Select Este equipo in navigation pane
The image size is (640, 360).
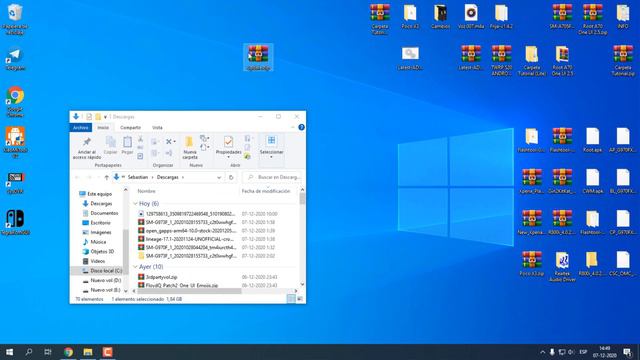pos(99,194)
